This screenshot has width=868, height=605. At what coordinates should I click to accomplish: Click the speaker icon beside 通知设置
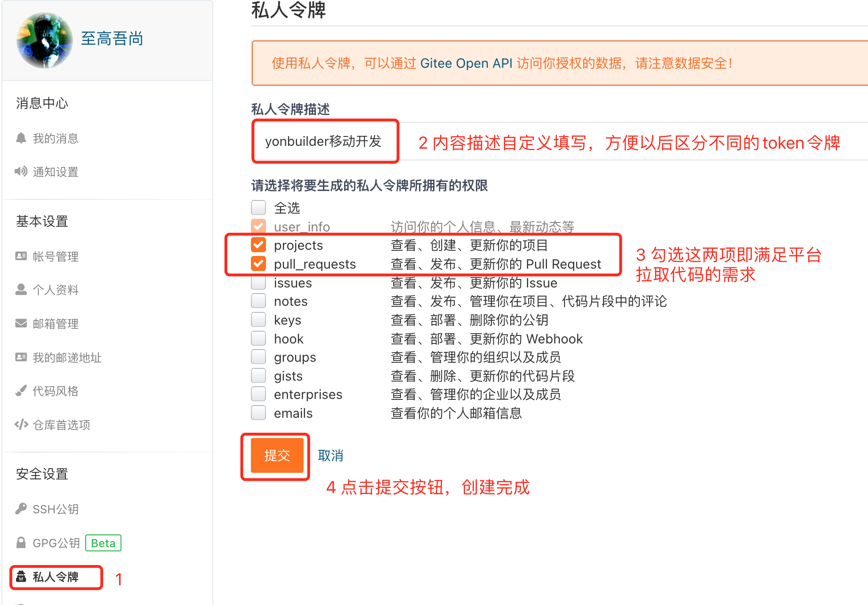(21, 171)
